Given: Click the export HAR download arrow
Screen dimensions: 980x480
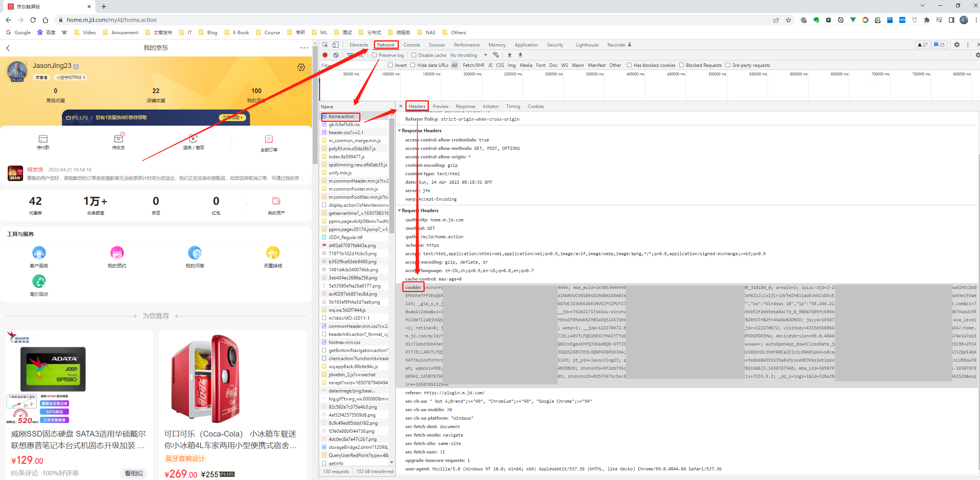Looking at the screenshot, I should (520, 55).
